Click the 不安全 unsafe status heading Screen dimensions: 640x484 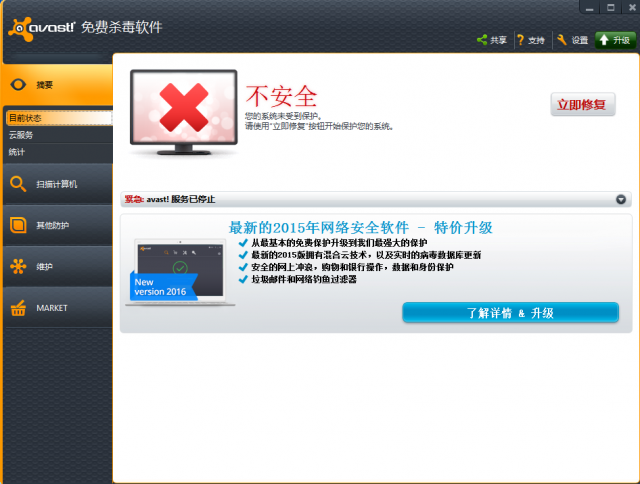(x=281, y=96)
